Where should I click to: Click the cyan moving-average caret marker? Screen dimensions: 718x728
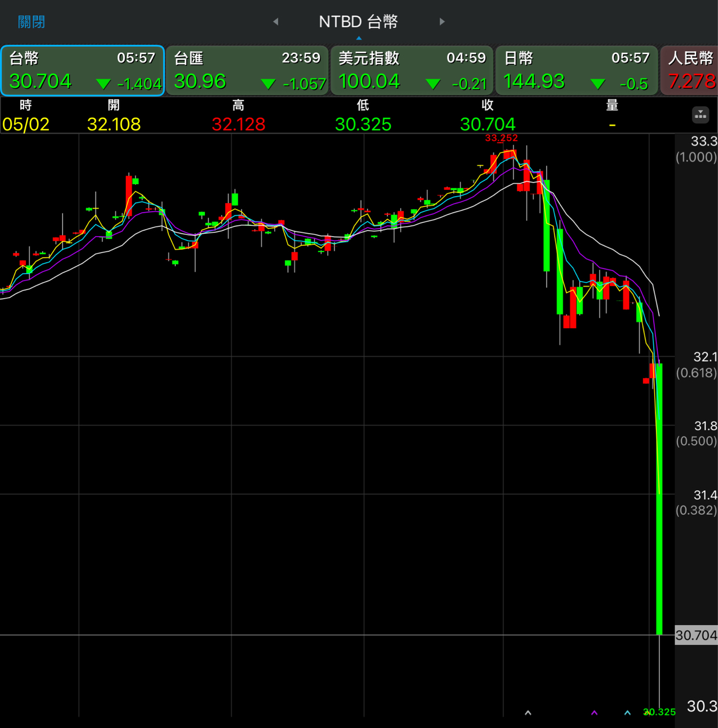click(x=628, y=713)
